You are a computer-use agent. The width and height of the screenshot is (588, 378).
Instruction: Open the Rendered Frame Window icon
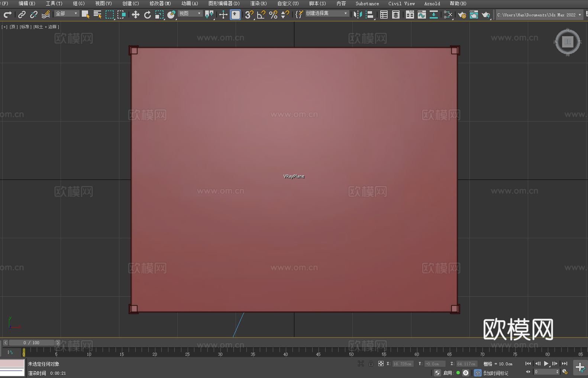click(x=474, y=14)
